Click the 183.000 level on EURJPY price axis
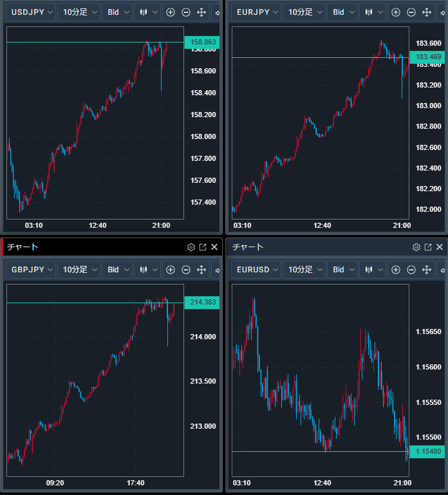Image resolution: width=448 pixels, height=495 pixels. point(429,106)
